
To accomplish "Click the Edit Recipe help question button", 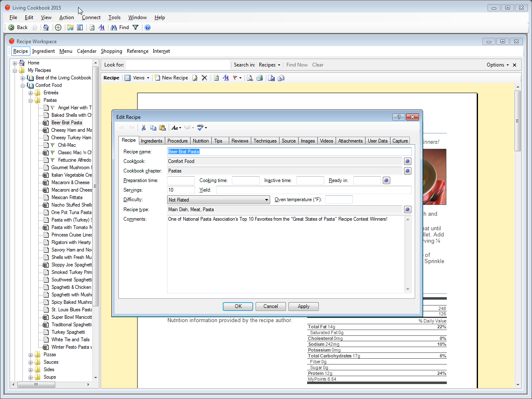I will coord(399,117).
